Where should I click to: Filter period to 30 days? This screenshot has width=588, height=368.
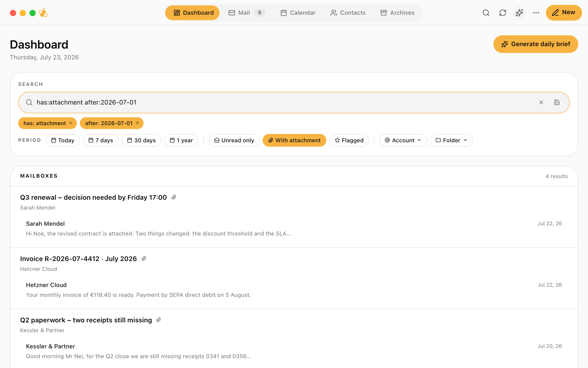[141, 140]
